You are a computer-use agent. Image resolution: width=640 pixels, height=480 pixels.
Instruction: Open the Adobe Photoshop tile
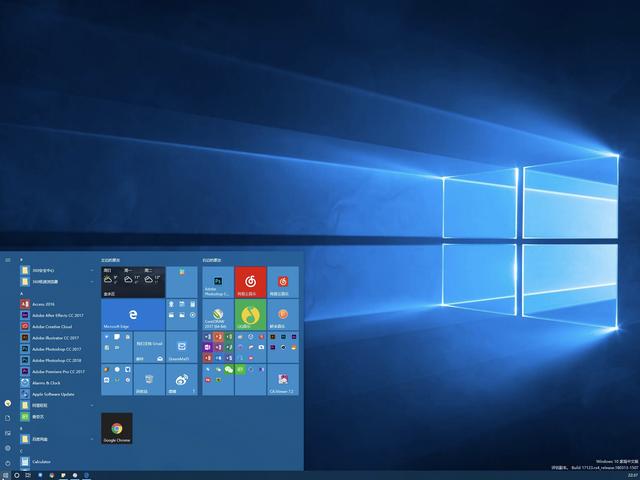tap(218, 282)
